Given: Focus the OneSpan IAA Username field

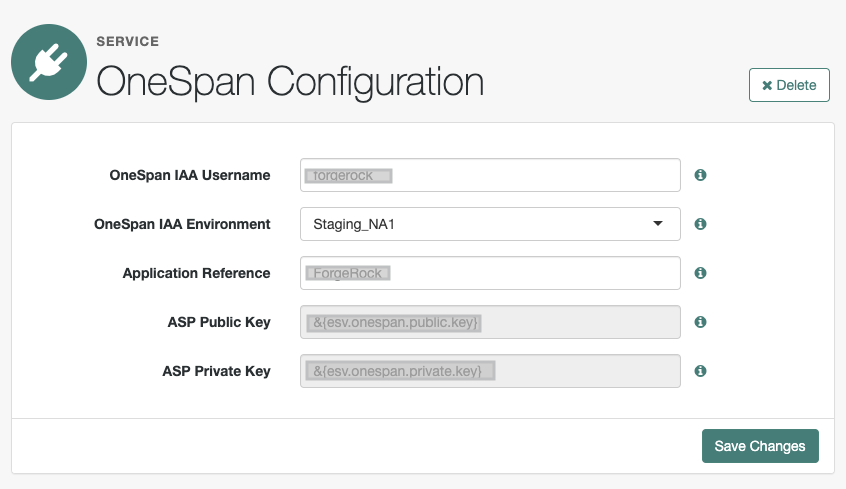Looking at the screenshot, I should (x=490, y=175).
